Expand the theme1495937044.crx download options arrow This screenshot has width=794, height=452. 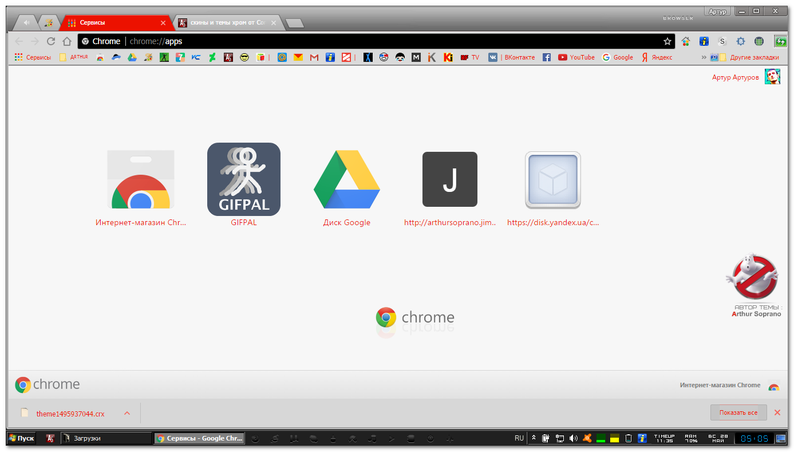click(x=127, y=413)
